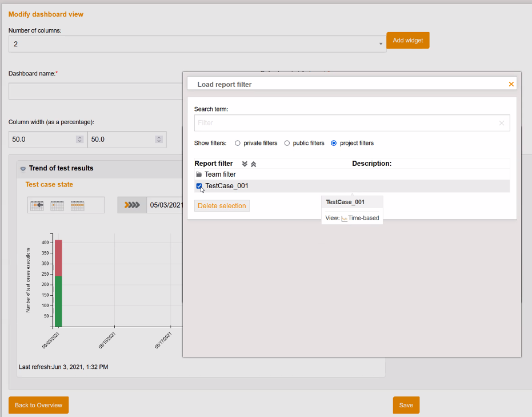Click the Back to Overview button
The width and height of the screenshot is (532, 417).
click(x=38, y=405)
